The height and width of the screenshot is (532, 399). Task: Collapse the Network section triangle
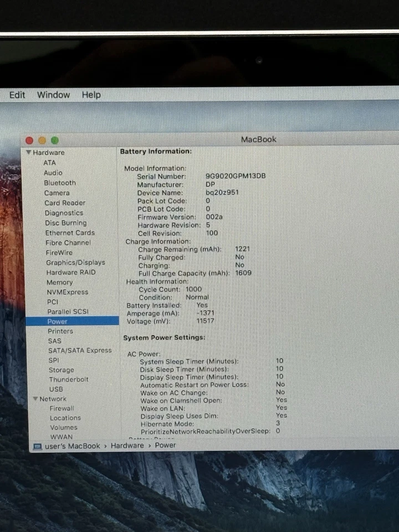point(35,398)
